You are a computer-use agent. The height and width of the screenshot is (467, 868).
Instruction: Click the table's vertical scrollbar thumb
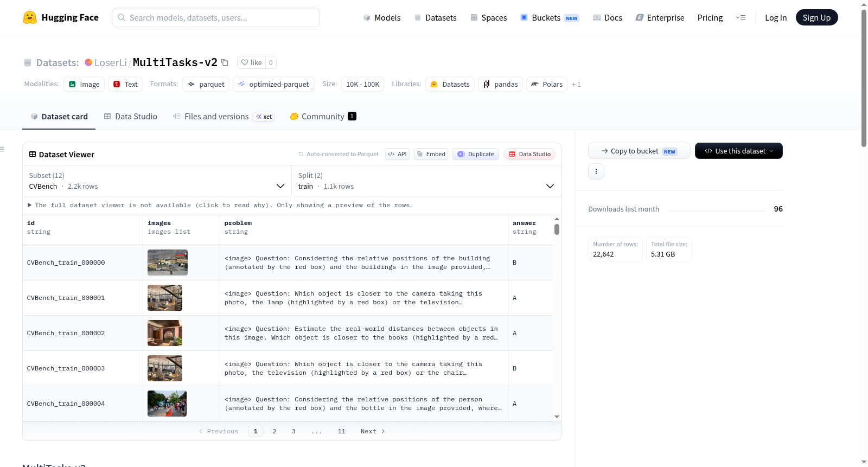[557, 229]
